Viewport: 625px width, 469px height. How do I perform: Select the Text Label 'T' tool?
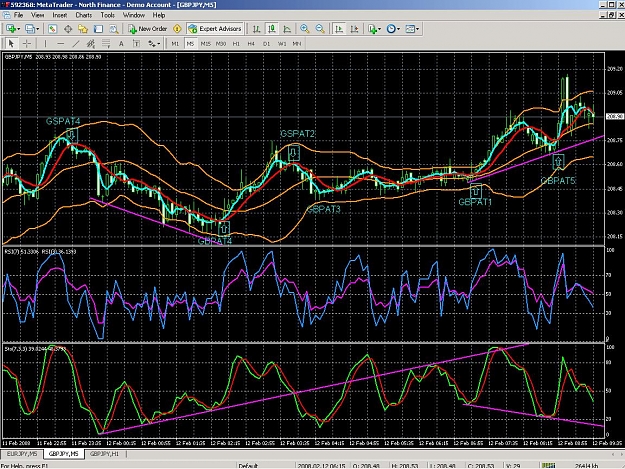(136, 43)
